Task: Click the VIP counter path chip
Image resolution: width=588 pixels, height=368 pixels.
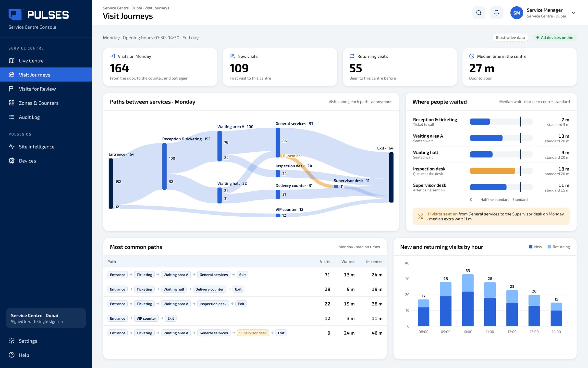Action: 146,318
